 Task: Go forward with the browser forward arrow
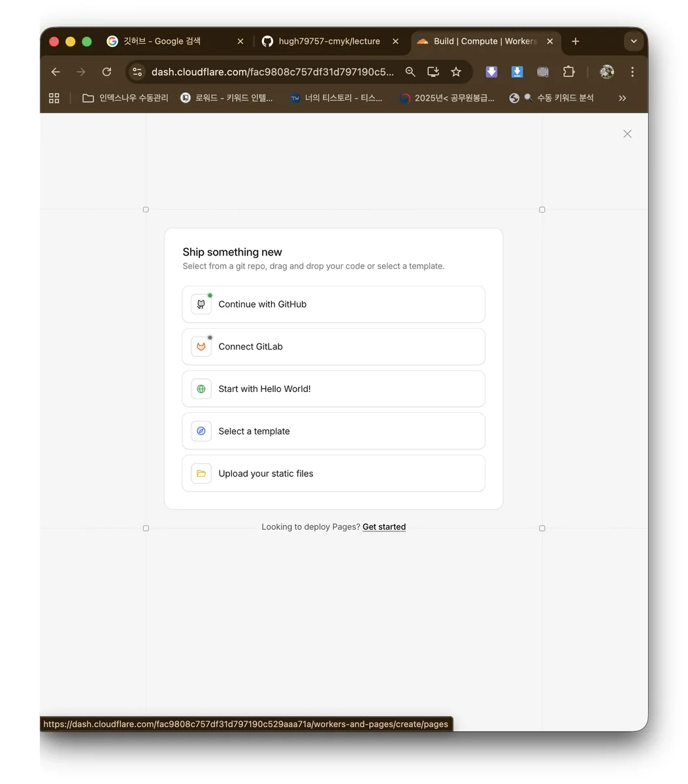coord(81,72)
